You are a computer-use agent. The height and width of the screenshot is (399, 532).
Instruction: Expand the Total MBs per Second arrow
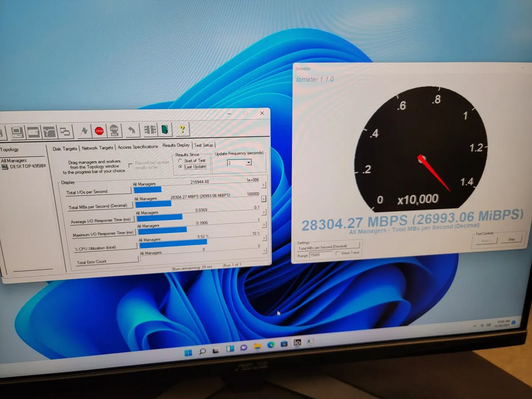coord(263,199)
